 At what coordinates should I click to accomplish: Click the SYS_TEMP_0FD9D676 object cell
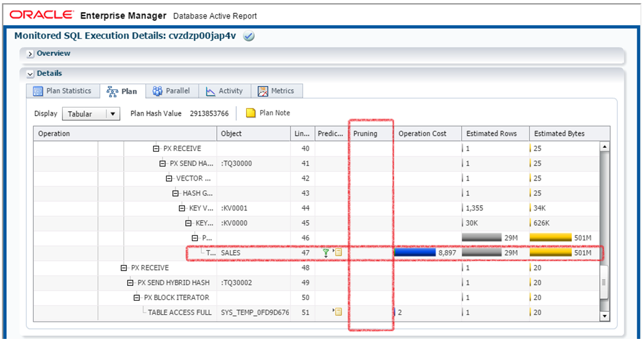click(255, 312)
